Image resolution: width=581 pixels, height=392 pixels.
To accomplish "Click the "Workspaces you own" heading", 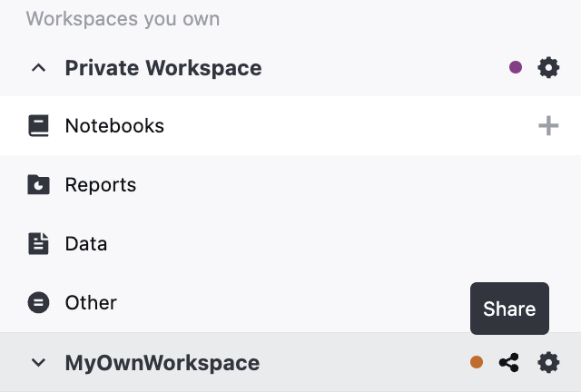I will 123,18.
